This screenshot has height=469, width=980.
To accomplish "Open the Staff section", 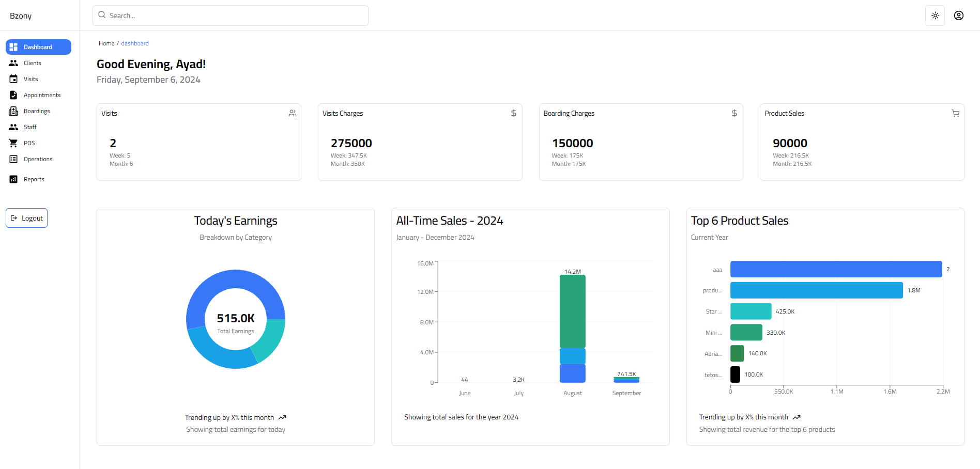I will [29, 127].
